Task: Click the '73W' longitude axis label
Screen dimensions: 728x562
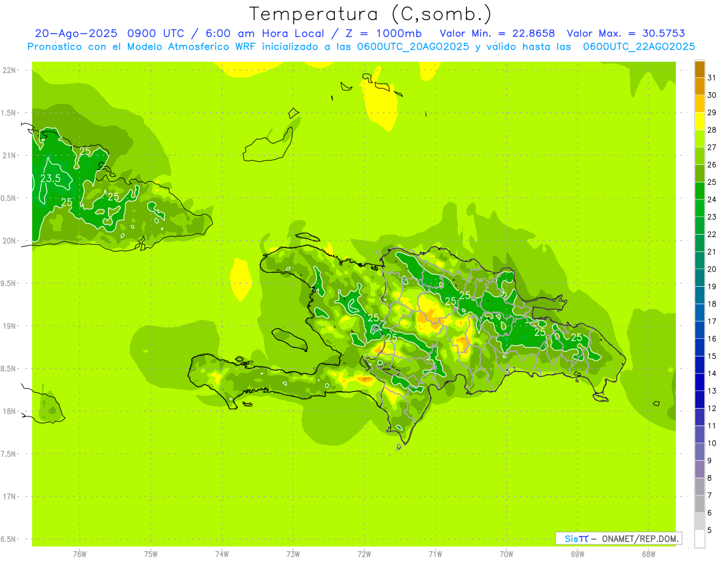Action: [293, 554]
